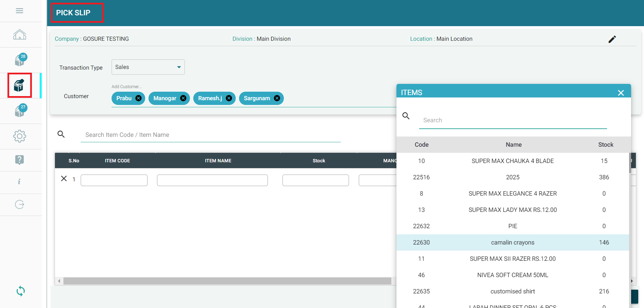Click Company GOSURE TESTING label
The image size is (644, 308).
(92, 39)
